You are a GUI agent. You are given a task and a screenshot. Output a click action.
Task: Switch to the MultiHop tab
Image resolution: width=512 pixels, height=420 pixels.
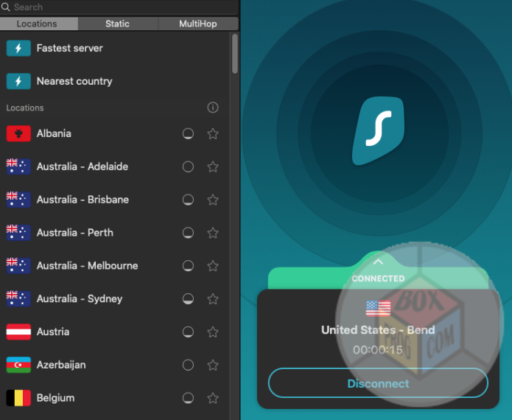coord(197,24)
